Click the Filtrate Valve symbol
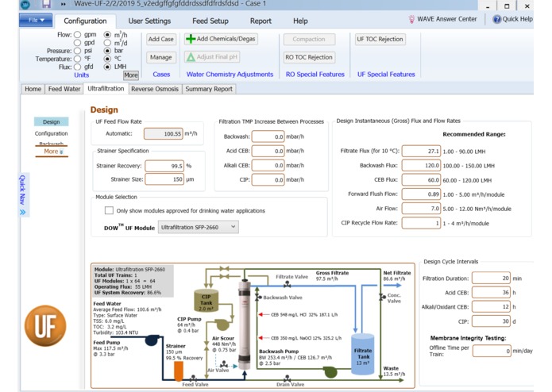 coord(288,283)
